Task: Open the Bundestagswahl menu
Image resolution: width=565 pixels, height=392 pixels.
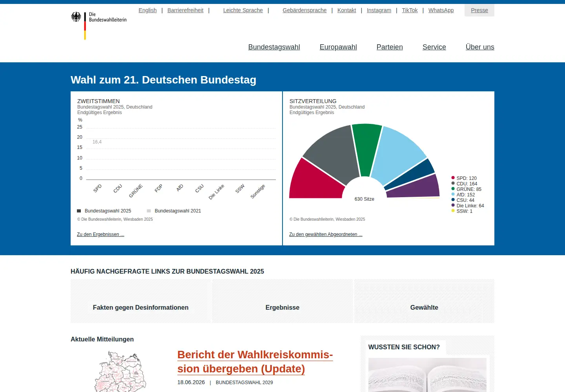Action: 274,47
